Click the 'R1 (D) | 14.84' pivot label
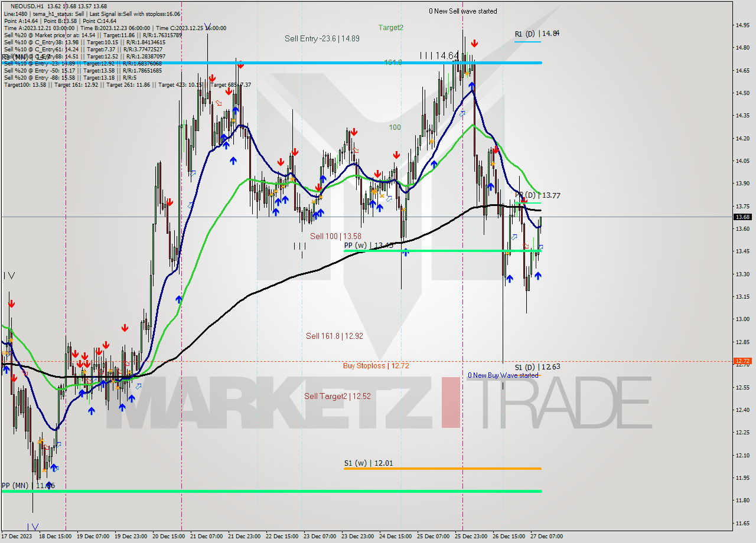 (x=537, y=34)
